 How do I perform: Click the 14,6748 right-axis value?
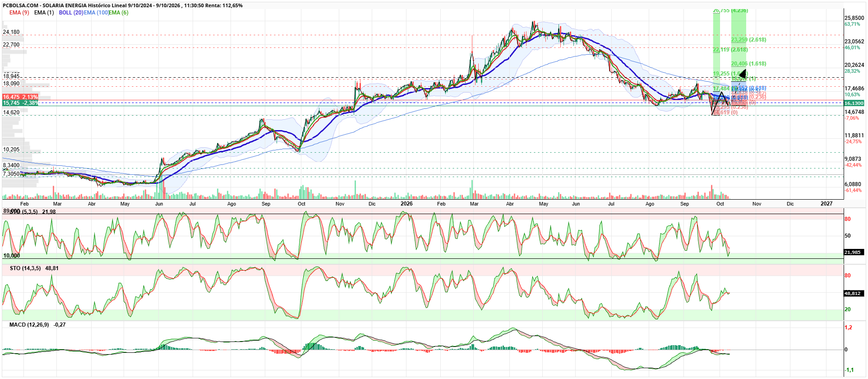(854, 112)
